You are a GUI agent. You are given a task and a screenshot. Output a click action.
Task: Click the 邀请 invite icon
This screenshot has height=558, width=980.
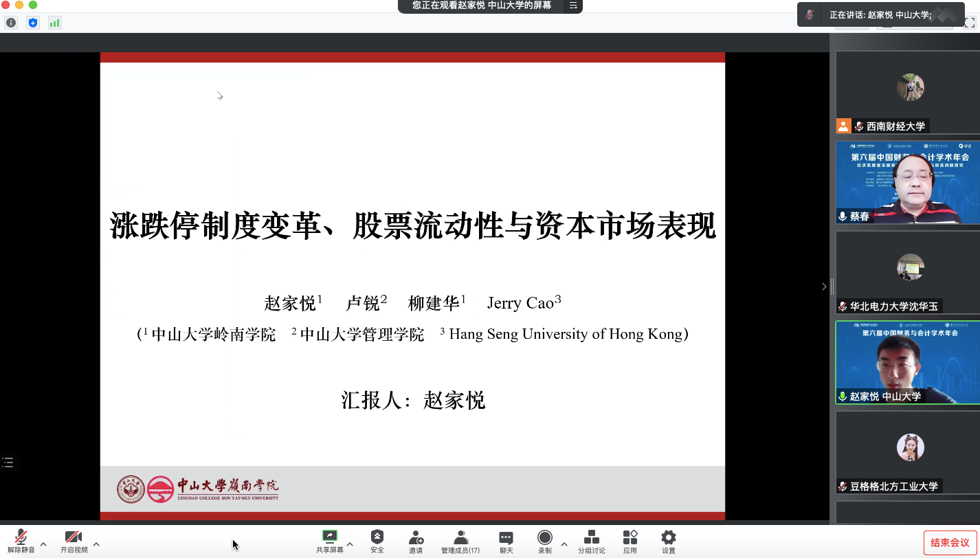click(x=416, y=541)
